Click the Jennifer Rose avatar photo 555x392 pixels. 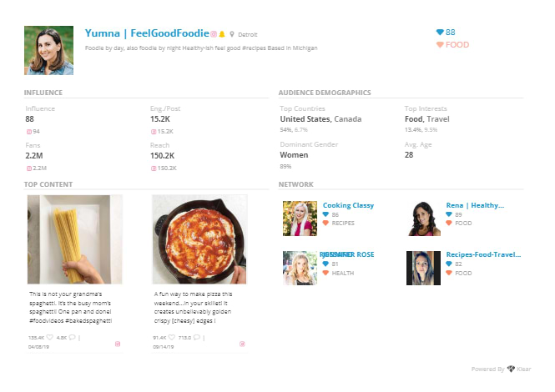[300, 269]
